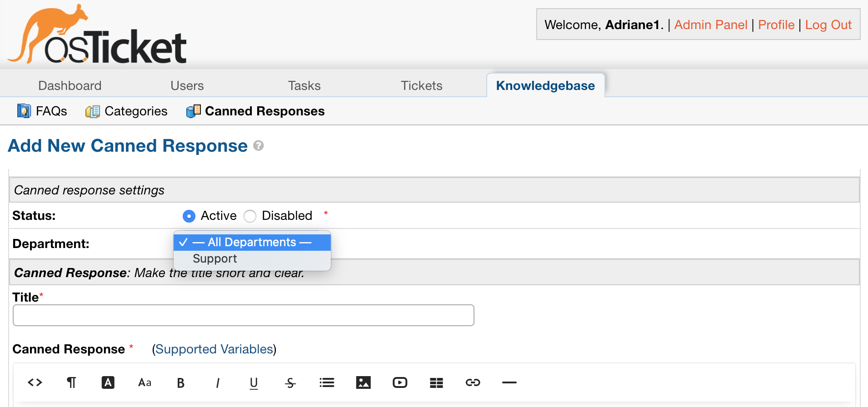868x407 pixels.
Task: Click the Title input field
Action: (x=244, y=315)
